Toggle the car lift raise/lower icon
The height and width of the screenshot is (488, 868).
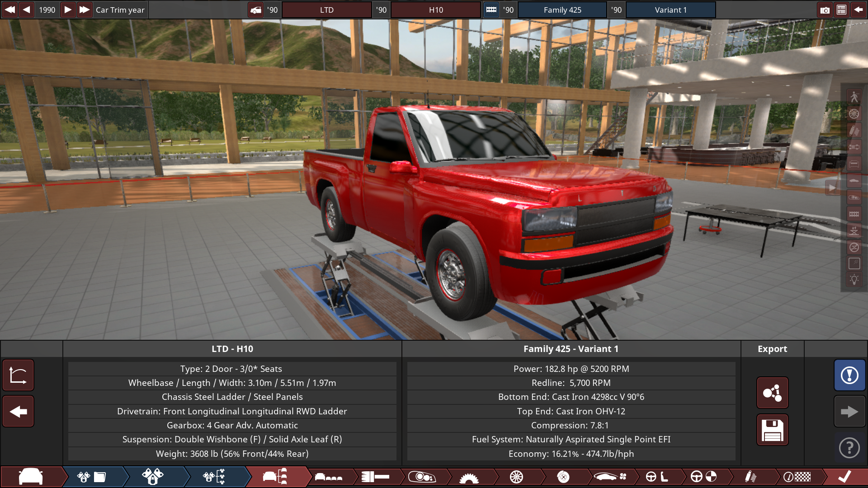click(x=854, y=230)
